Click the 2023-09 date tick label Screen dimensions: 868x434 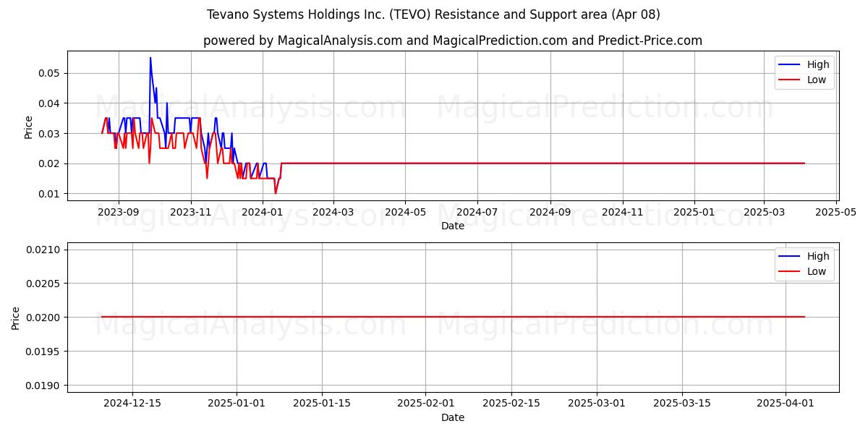[x=118, y=212]
